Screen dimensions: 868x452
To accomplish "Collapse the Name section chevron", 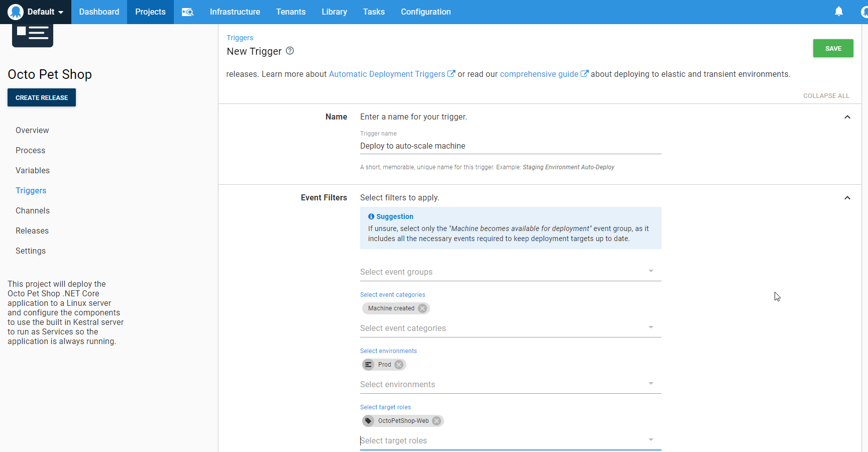I will coord(847,117).
